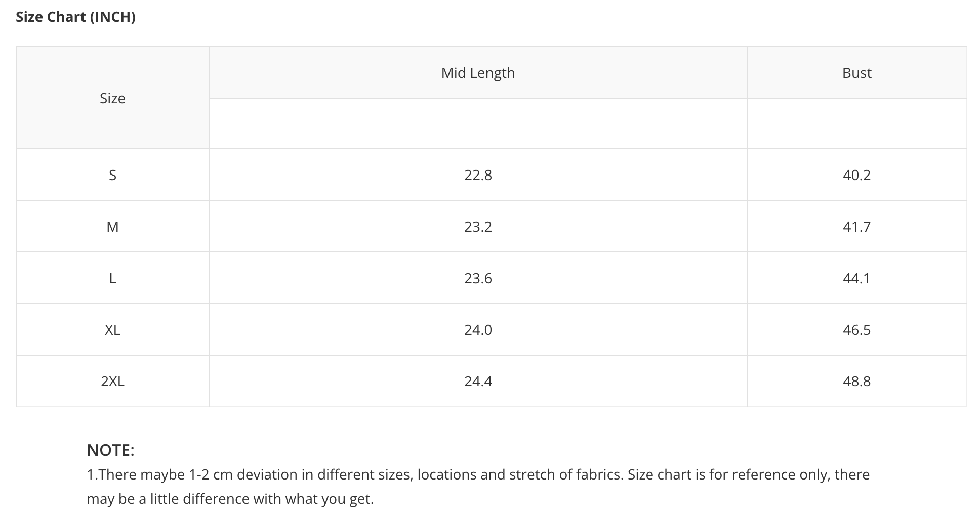Select the 23.2 mid length cell
This screenshot has width=980, height=522.
[x=478, y=227]
